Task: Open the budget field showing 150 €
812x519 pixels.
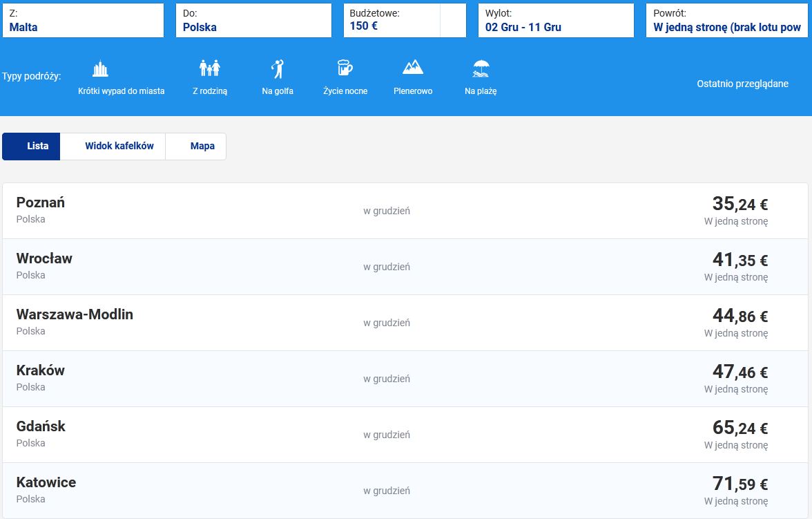Action: pyautogui.click(x=392, y=21)
